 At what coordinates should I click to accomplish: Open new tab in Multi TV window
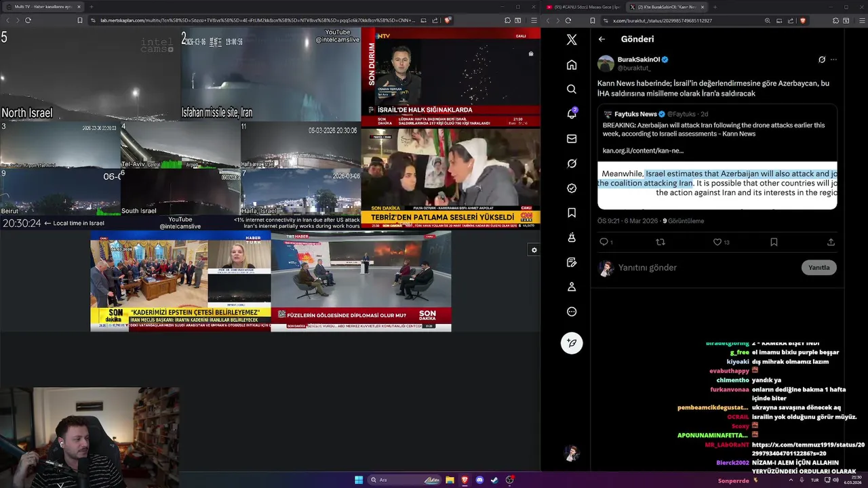pyautogui.click(x=92, y=7)
